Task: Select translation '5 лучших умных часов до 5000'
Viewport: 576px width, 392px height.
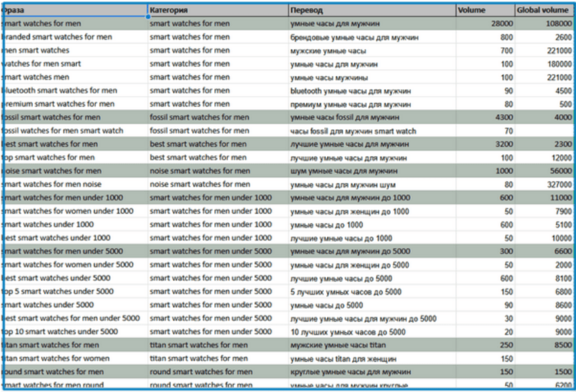Action: point(372,291)
